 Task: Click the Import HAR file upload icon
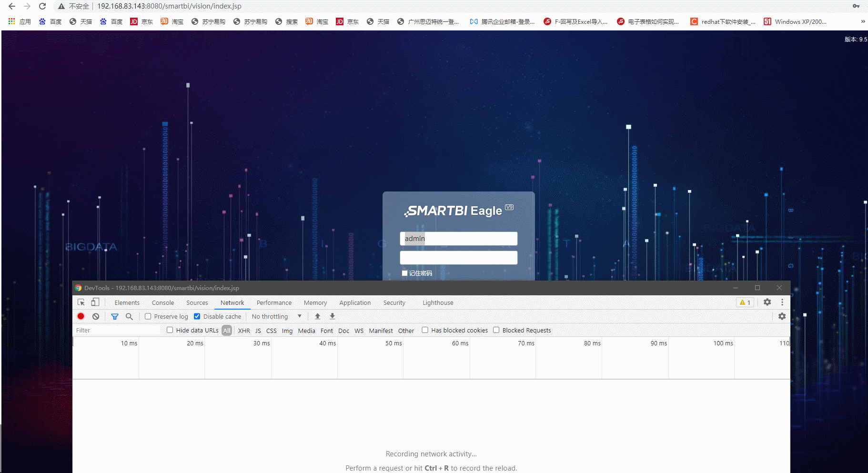[x=317, y=316]
